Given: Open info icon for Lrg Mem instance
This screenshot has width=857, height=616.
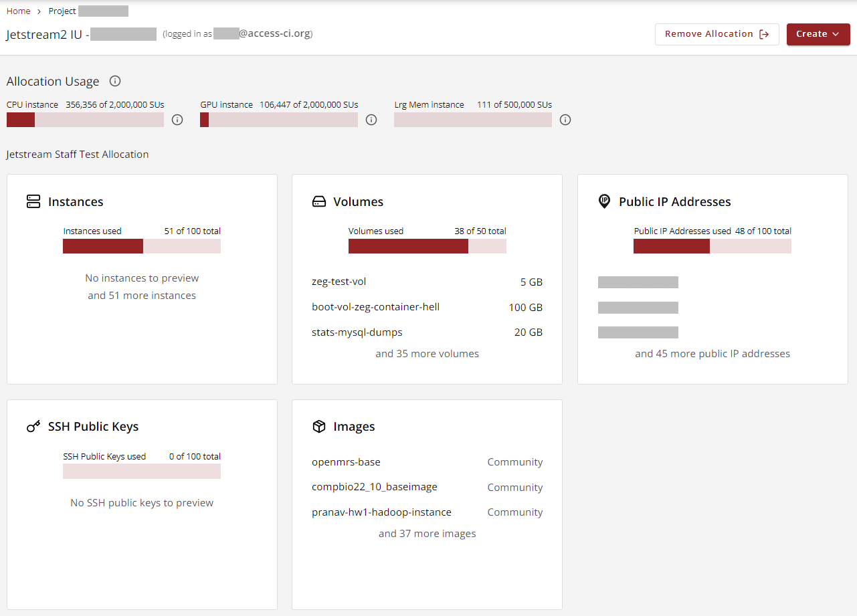Looking at the screenshot, I should coord(565,120).
